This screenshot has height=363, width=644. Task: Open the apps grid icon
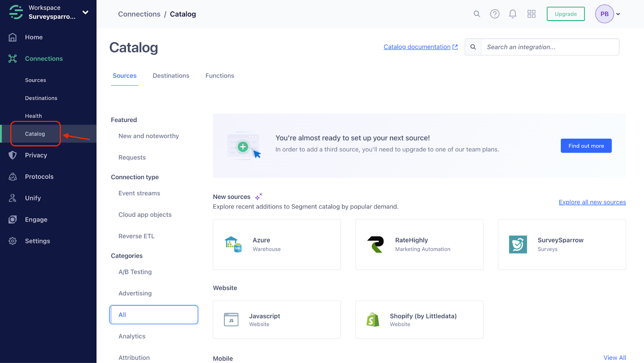[x=531, y=14]
